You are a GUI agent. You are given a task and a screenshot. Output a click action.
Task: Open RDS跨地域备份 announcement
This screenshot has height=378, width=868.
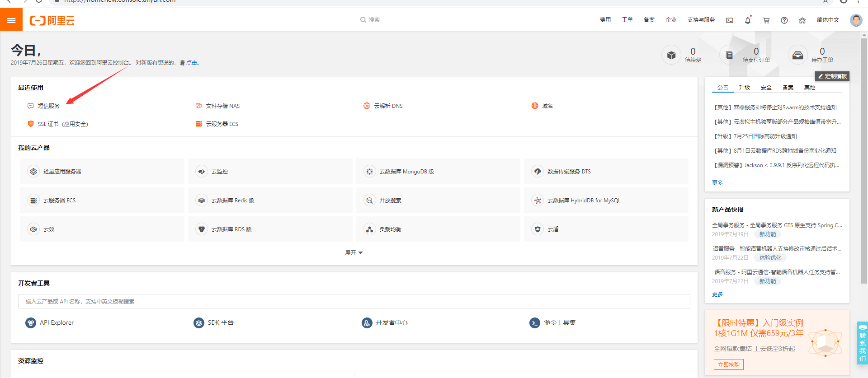point(775,151)
